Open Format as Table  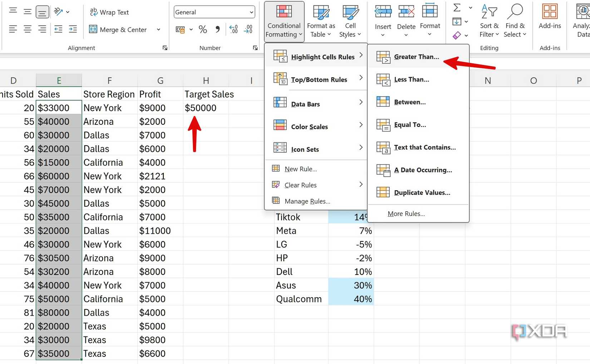(321, 20)
